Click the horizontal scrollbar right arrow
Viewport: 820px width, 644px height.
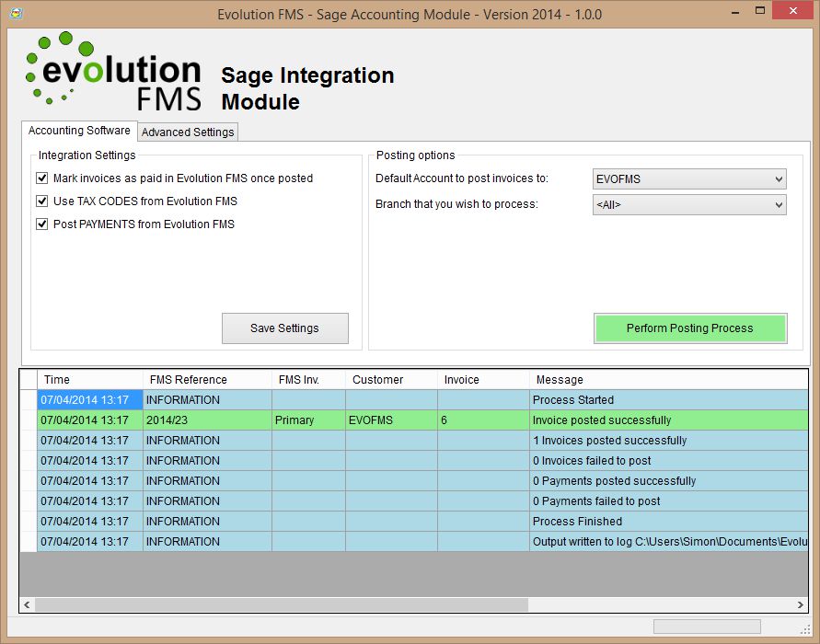[x=800, y=604]
